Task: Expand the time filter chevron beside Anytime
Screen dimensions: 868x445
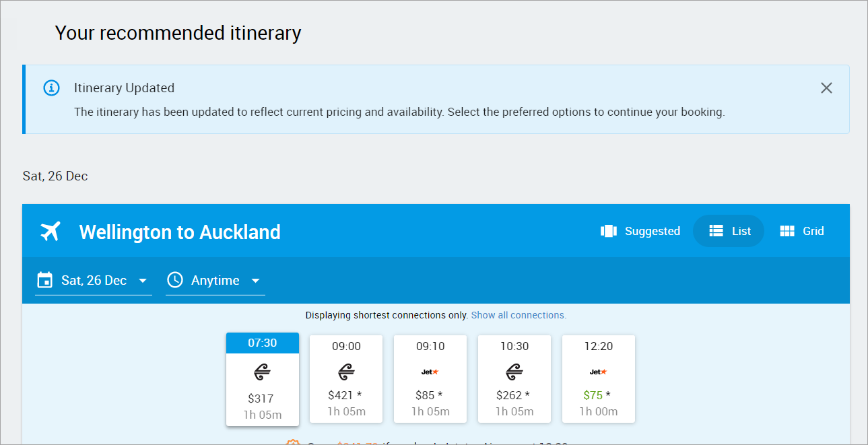Action: [255, 281]
